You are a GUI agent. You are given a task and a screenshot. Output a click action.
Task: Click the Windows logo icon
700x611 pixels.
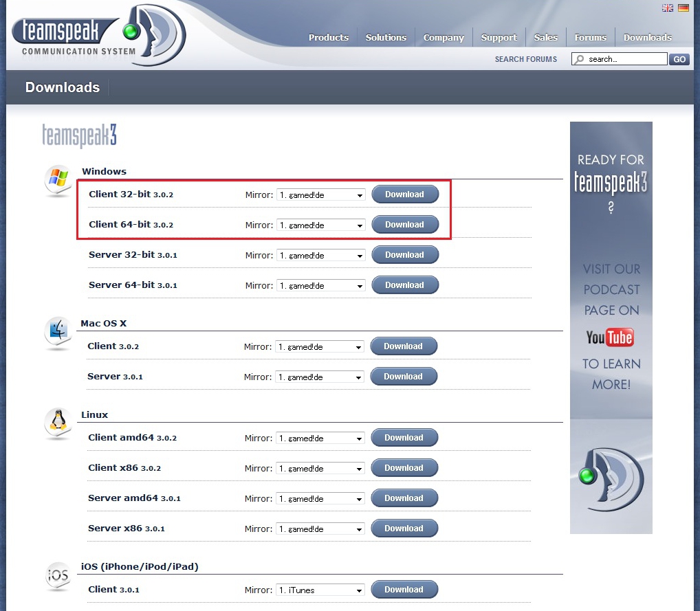(58, 180)
